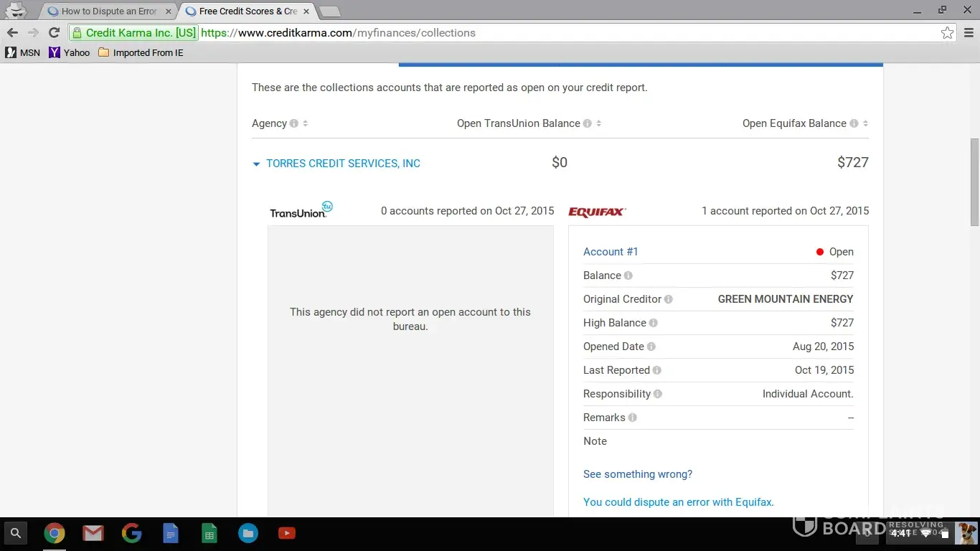The image size is (980, 551).
Task: Click the $0 TransUnion balance for Torres
Action: (560, 163)
